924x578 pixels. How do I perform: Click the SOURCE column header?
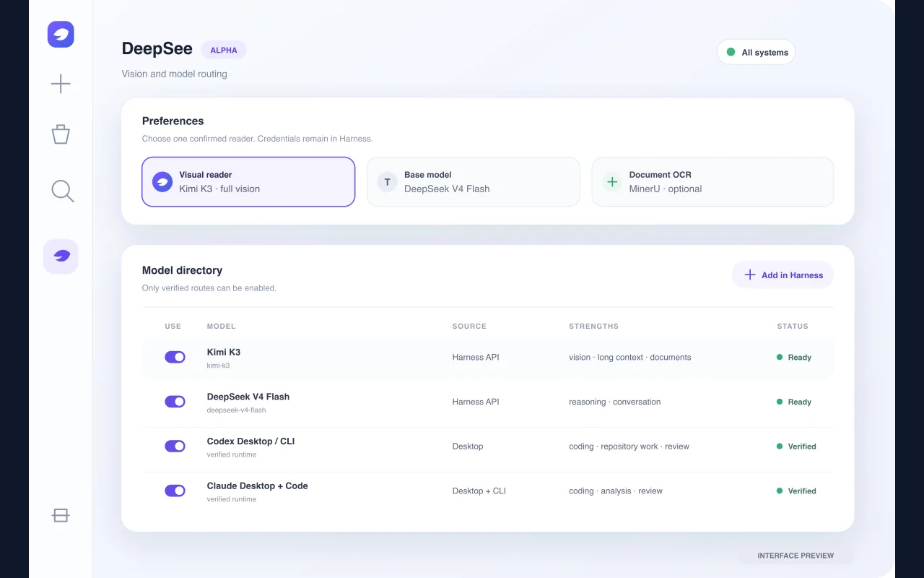469,327
